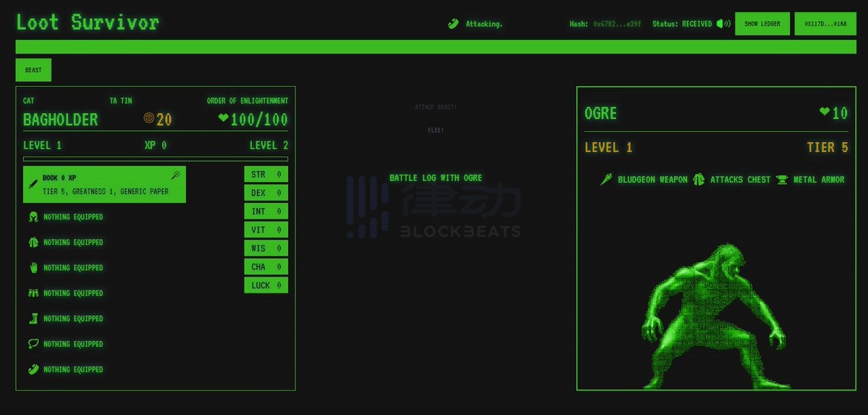Click the necklace slot icon
Viewport: 868px width, 415px height.
[33, 344]
